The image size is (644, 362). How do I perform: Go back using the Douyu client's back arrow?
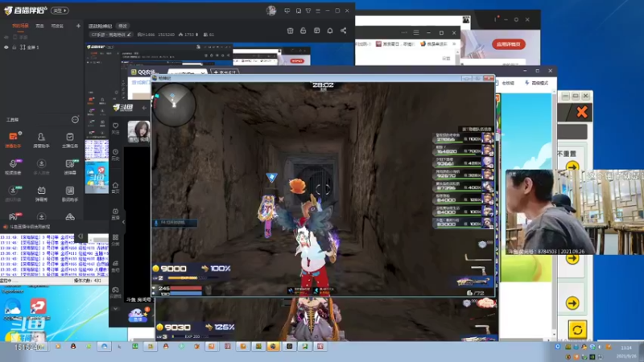[144, 108]
